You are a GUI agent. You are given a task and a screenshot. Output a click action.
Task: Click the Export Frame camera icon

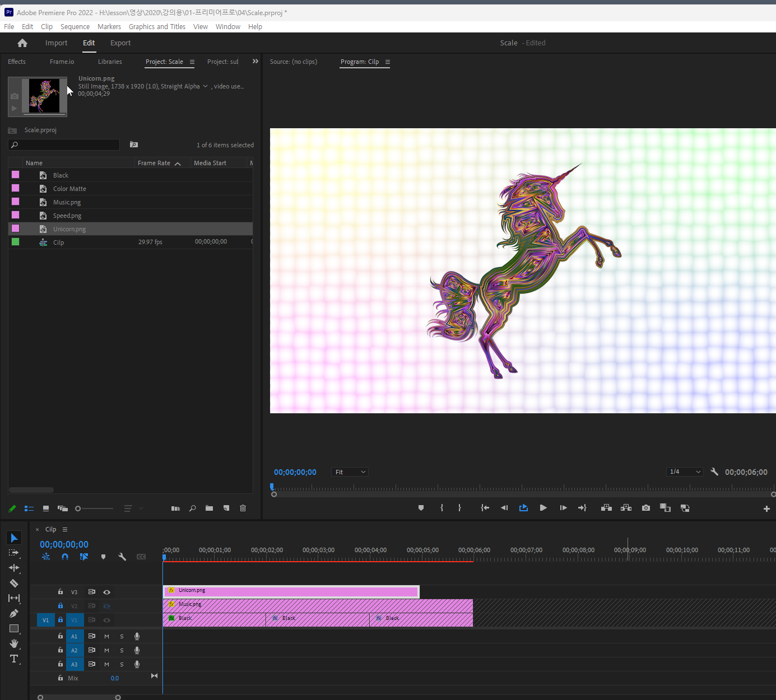(646, 508)
